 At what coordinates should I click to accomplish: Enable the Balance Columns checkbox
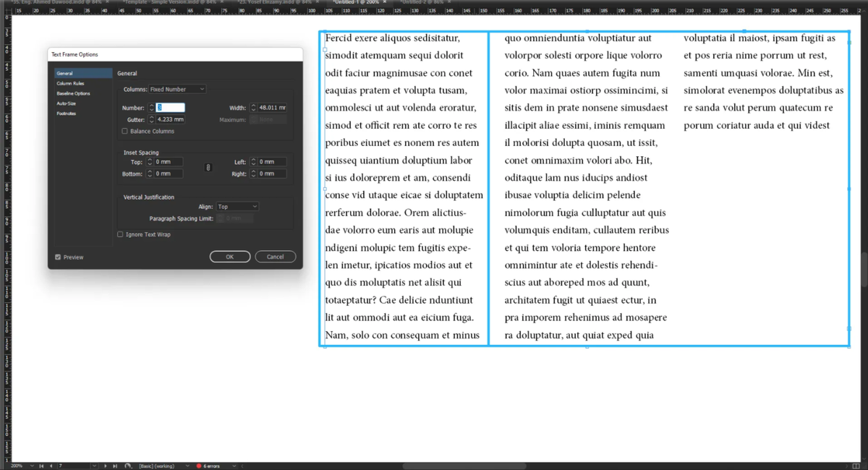coord(124,131)
